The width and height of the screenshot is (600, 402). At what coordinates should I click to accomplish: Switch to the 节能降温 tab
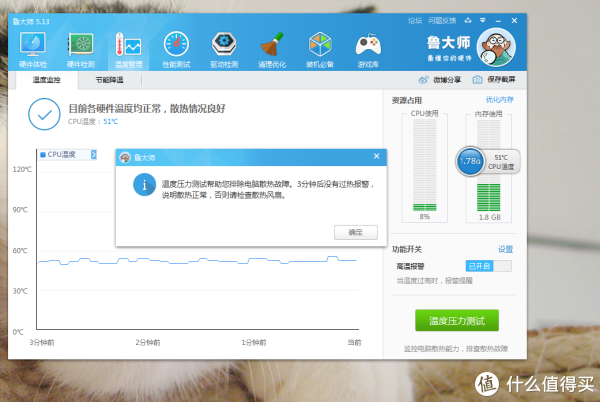[109, 80]
